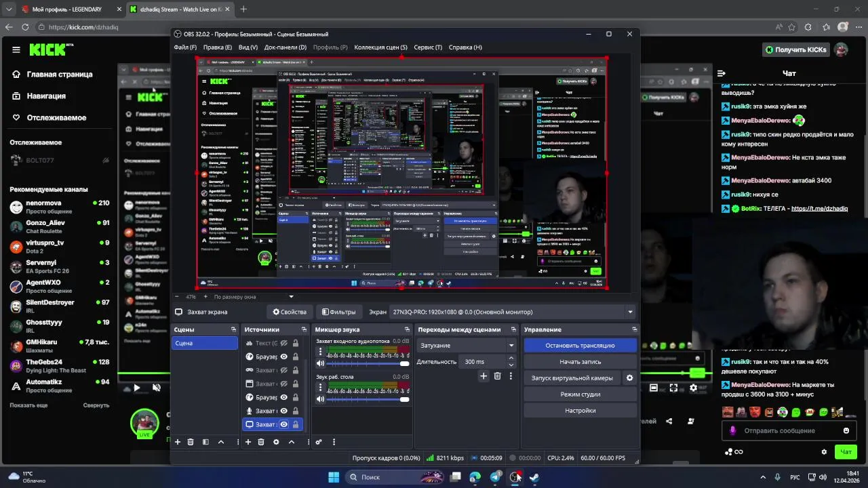Delete the selected scene with the trash icon
Screen dimensions: 868x488
click(191, 442)
